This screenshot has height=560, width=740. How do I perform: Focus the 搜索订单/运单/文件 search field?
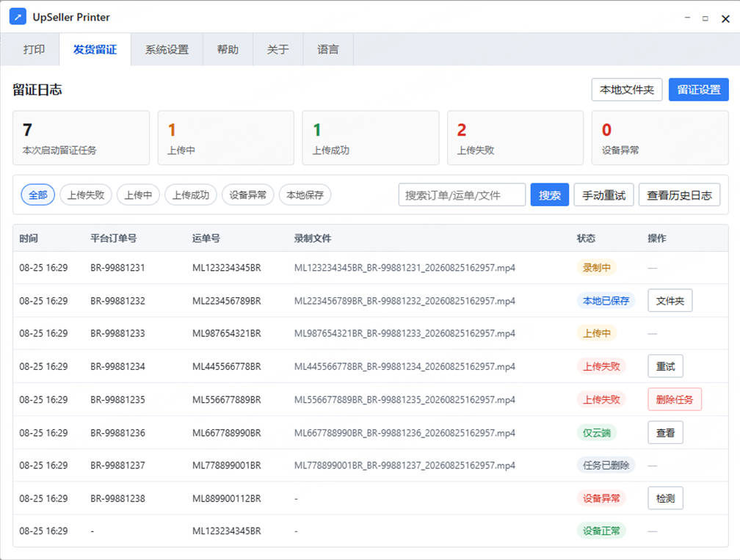pyautogui.click(x=462, y=194)
